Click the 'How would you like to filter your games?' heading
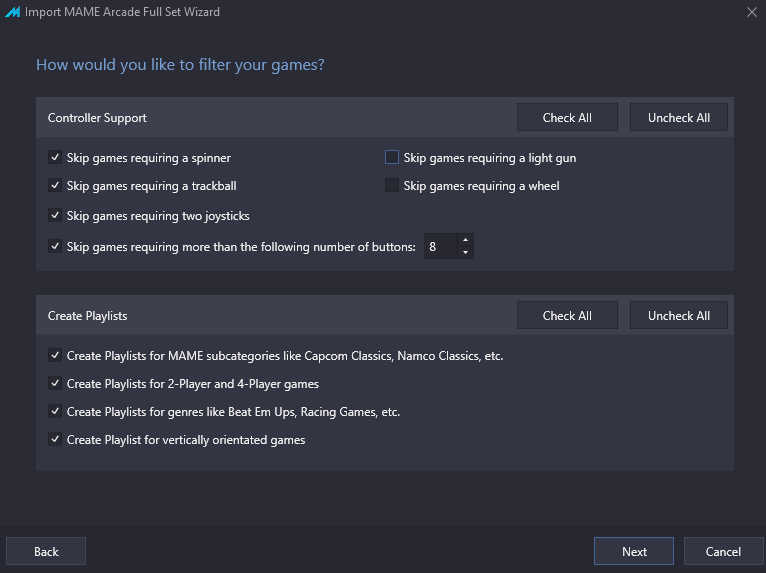 pos(180,64)
